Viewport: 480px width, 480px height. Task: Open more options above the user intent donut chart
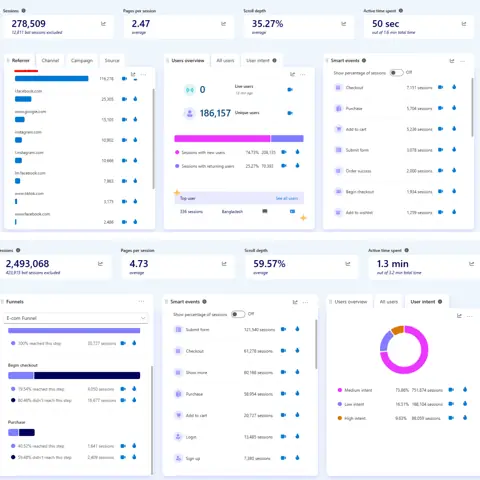[x=470, y=316]
